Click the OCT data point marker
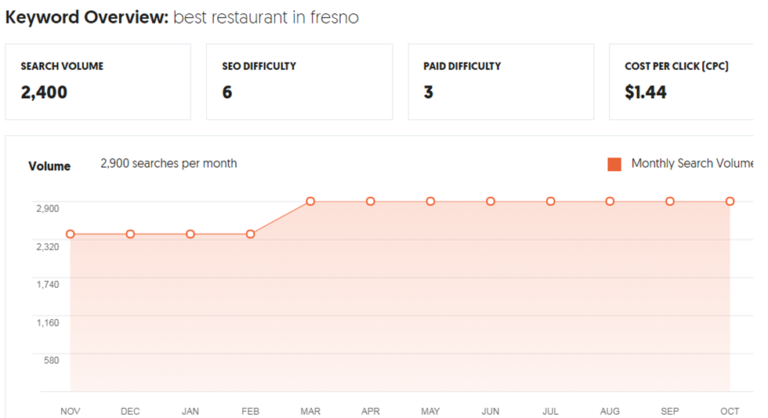Viewport: 768px width, 418px height. tap(730, 201)
